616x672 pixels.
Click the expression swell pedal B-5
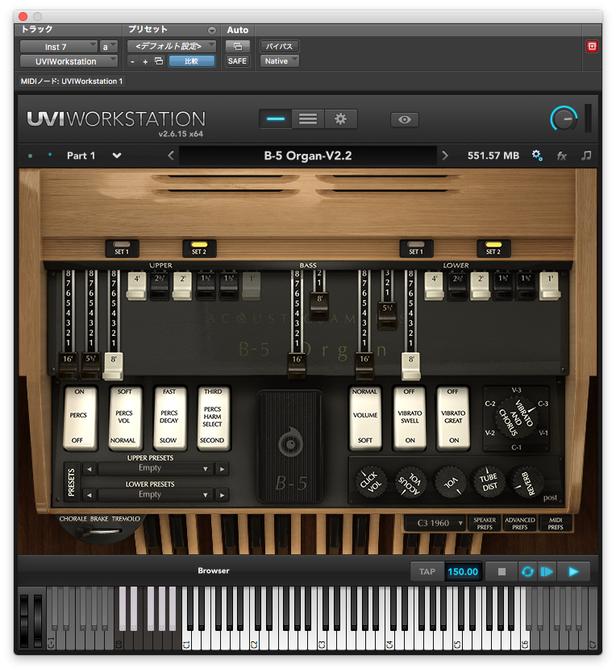[x=290, y=446]
